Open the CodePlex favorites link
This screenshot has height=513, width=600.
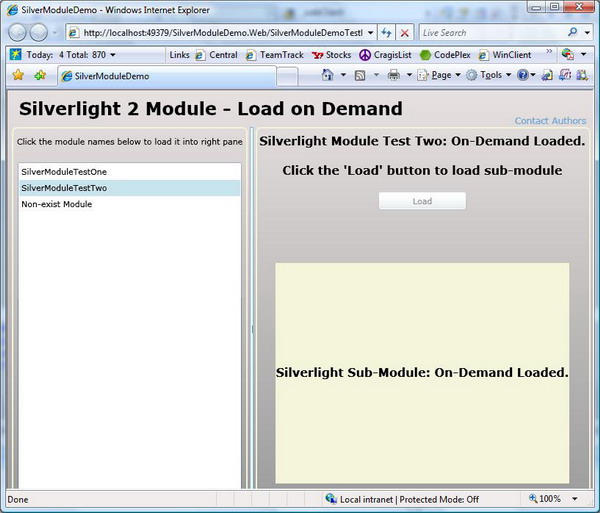(x=445, y=55)
